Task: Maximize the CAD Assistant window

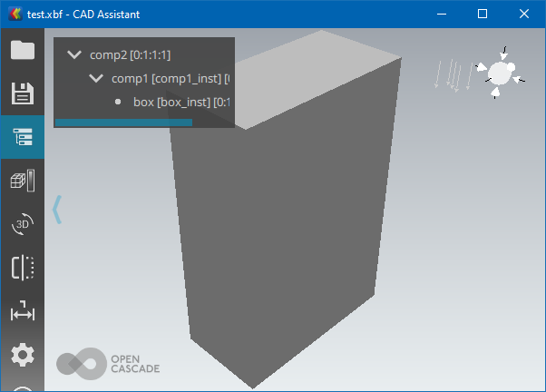Action: pyautogui.click(x=483, y=14)
